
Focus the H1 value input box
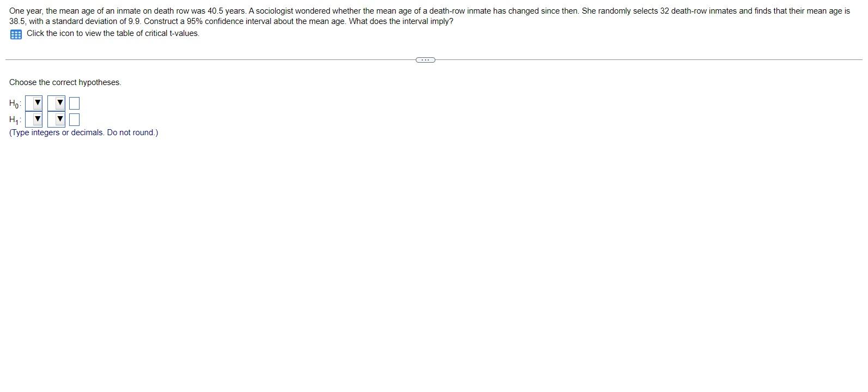point(74,119)
